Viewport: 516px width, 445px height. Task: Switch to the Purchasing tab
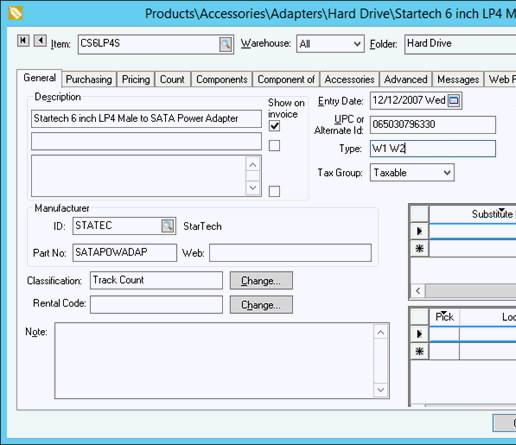coord(89,80)
